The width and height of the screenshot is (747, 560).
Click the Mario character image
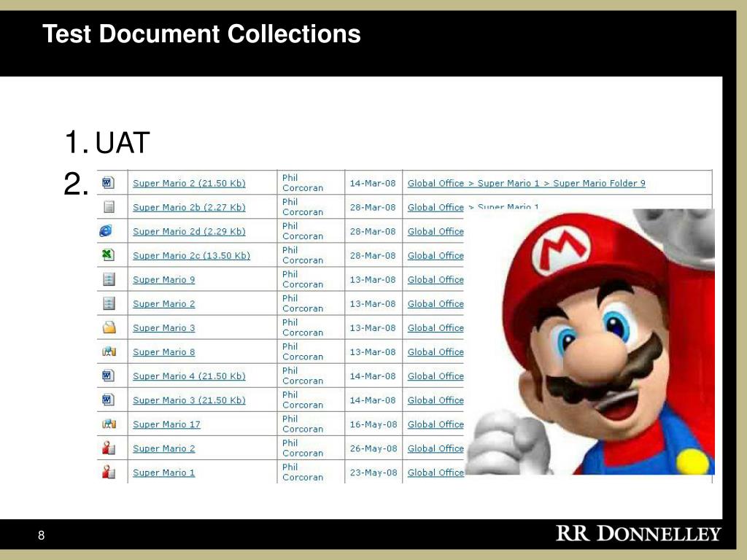tap(589, 341)
